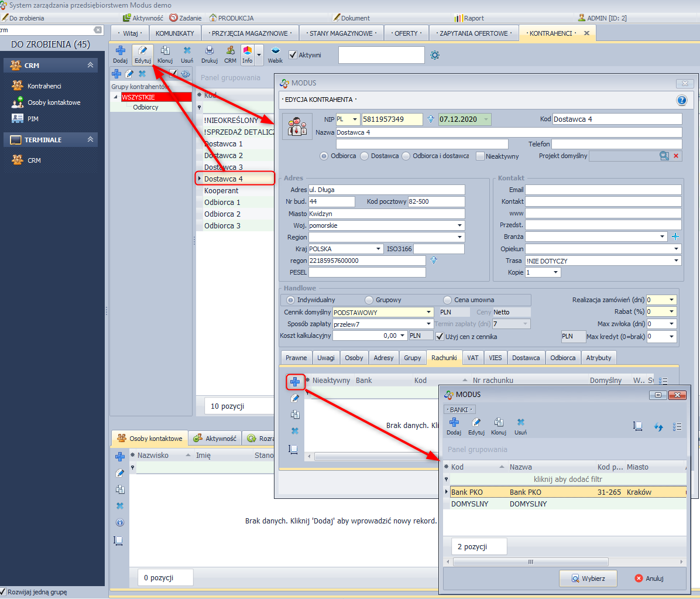Collapse the CRM sidebar section

(90, 66)
